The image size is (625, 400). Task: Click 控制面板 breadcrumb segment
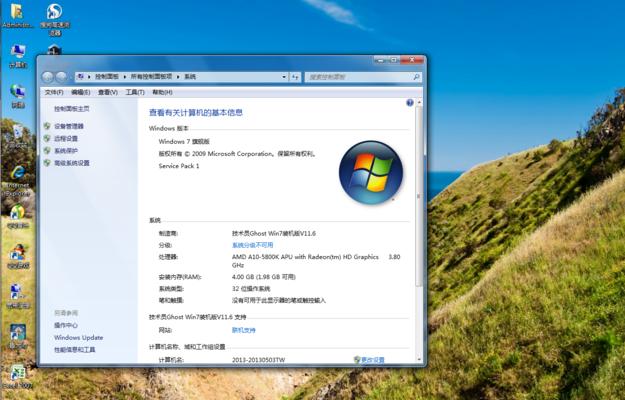click(x=107, y=76)
